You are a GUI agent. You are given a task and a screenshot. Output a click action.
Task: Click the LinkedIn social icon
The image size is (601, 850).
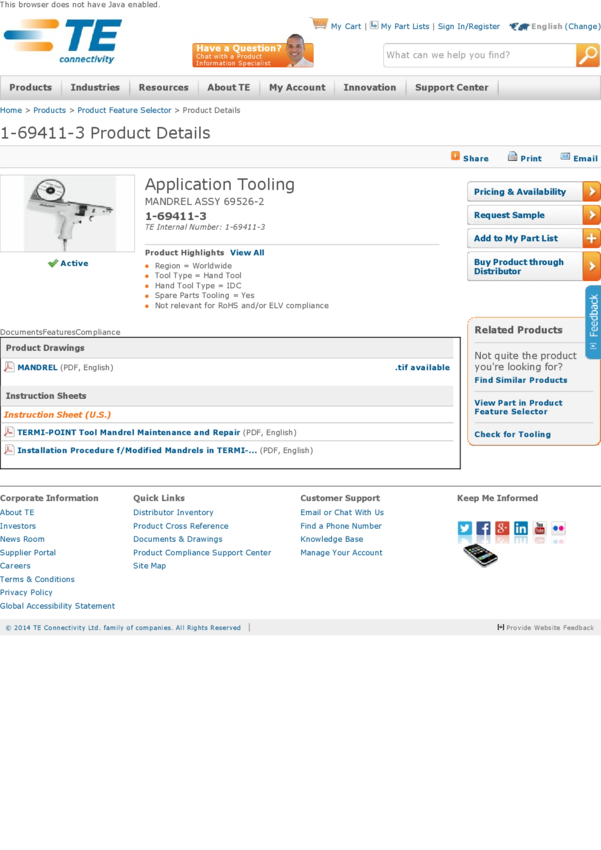click(x=521, y=528)
